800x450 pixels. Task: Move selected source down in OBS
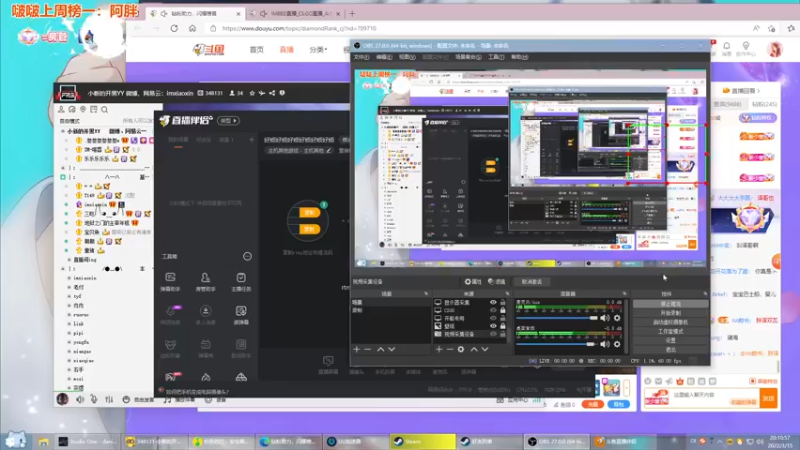tap(485, 349)
